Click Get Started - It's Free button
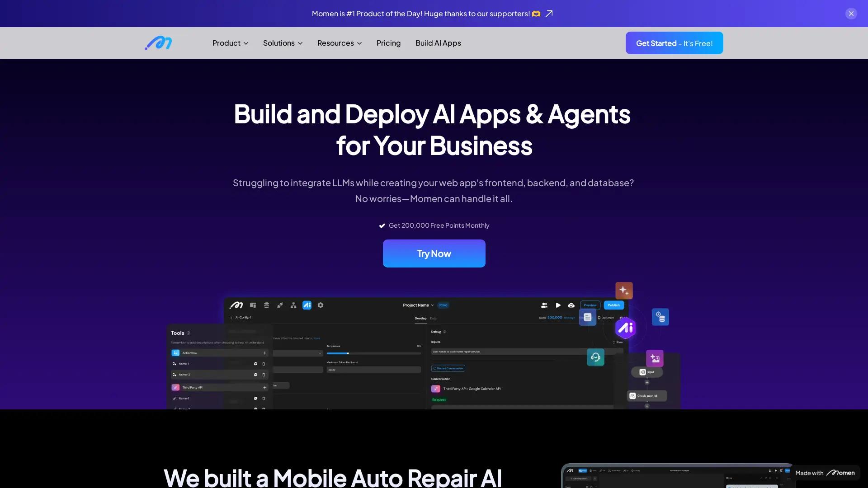Screen dimensions: 868x488 [674, 43]
